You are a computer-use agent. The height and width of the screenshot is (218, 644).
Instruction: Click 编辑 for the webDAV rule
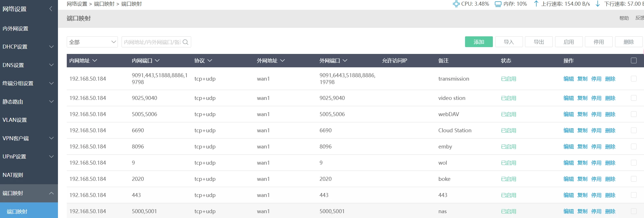click(x=568, y=114)
